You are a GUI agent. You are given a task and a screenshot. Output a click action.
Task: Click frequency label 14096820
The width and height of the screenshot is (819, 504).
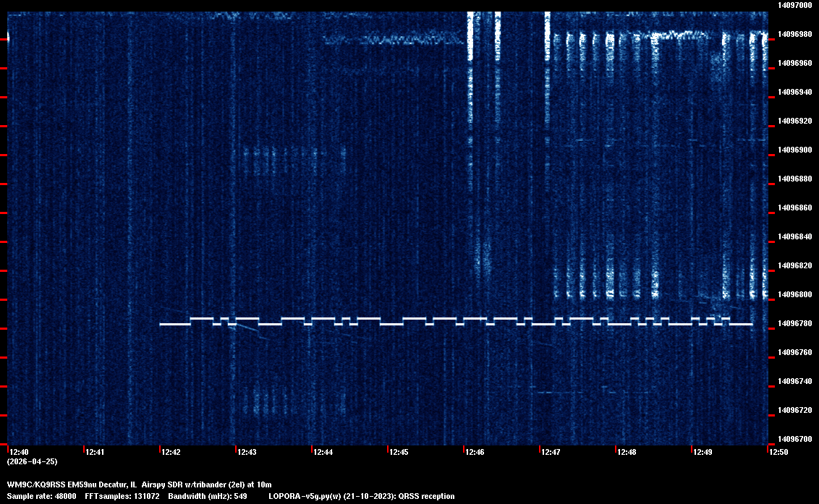pos(795,265)
